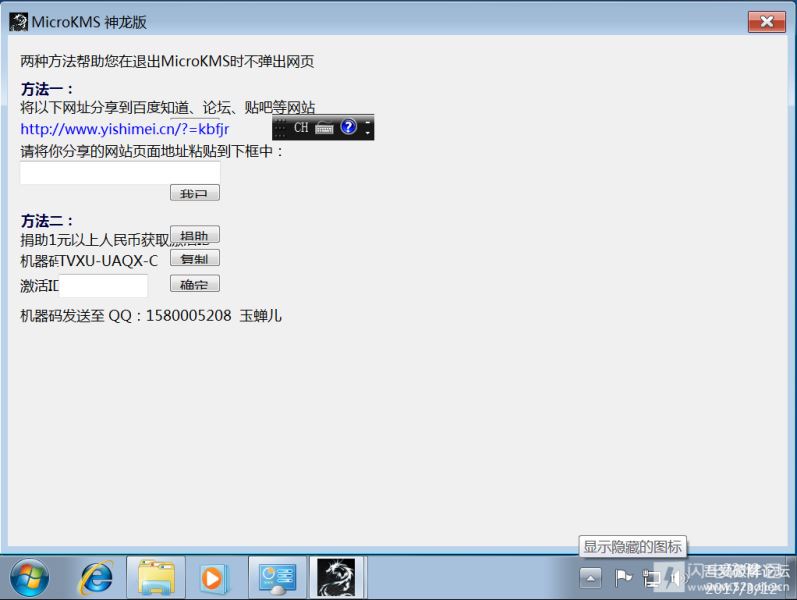Select the MicroKMS dragon icon on the taskbar

coord(336,578)
